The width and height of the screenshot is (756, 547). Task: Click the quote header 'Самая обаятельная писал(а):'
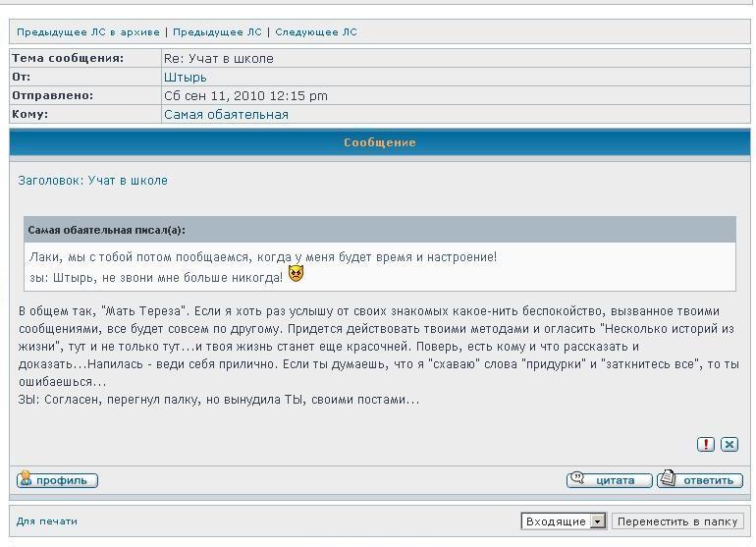(107, 230)
